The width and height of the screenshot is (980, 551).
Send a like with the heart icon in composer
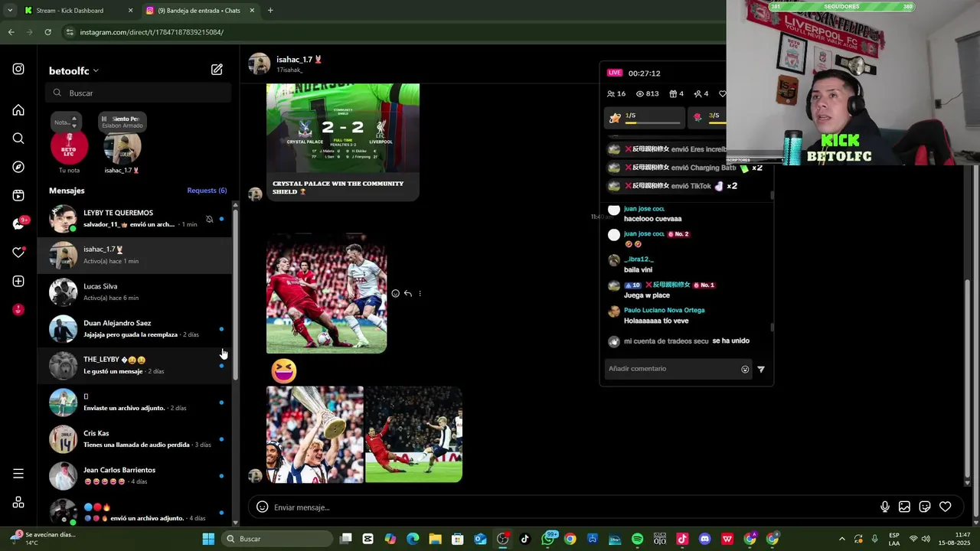pos(946,507)
